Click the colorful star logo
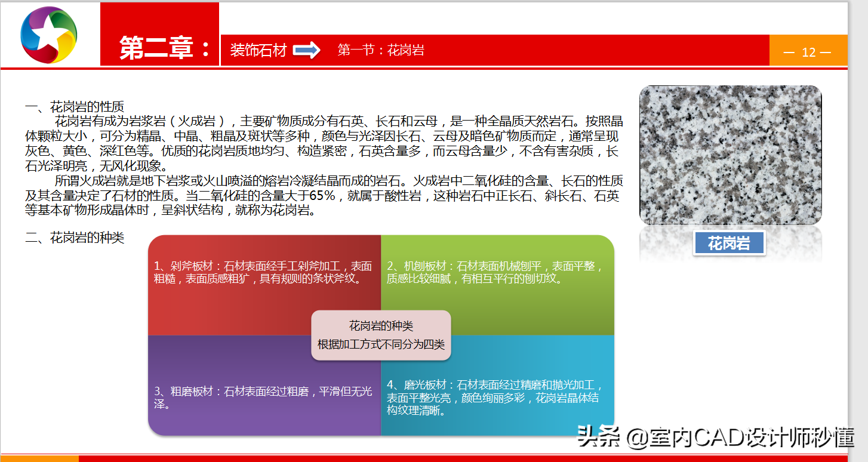This screenshot has height=462, width=868. click(x=49, y=34)
